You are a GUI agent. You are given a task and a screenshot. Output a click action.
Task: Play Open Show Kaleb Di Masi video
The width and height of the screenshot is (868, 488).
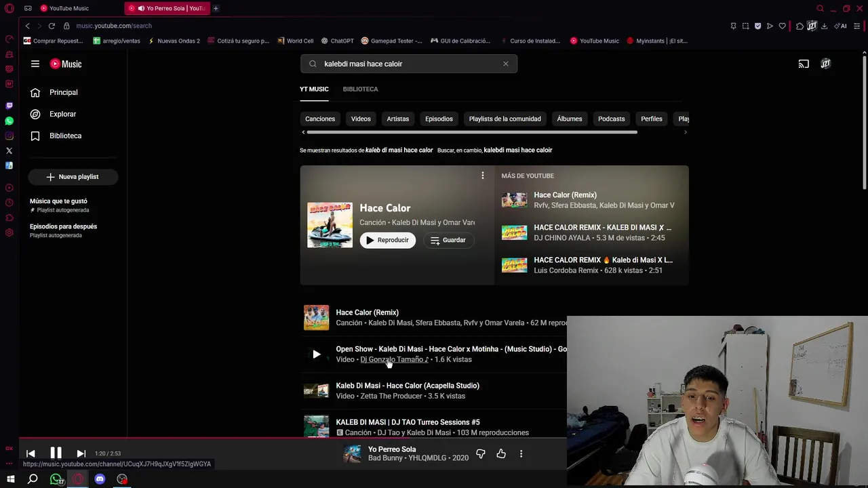(x=316, y=354)
